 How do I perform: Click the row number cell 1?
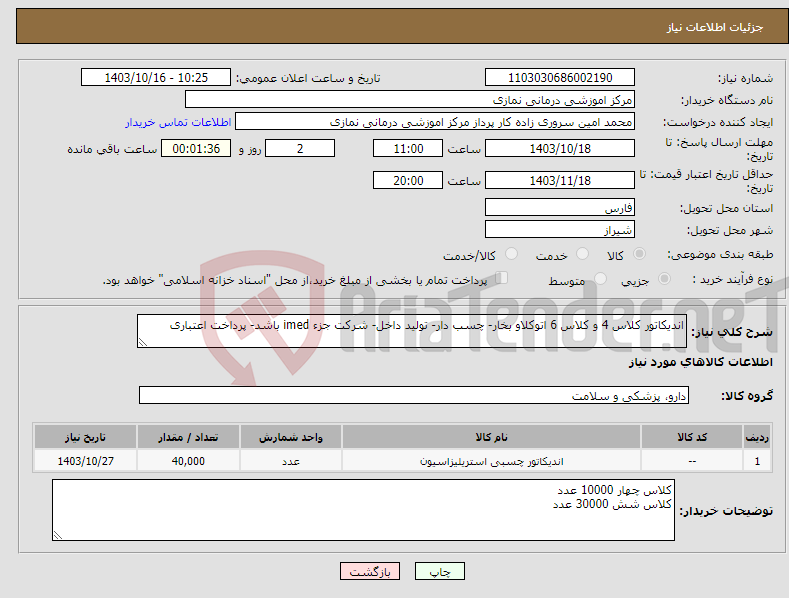(x=757, y=461)
